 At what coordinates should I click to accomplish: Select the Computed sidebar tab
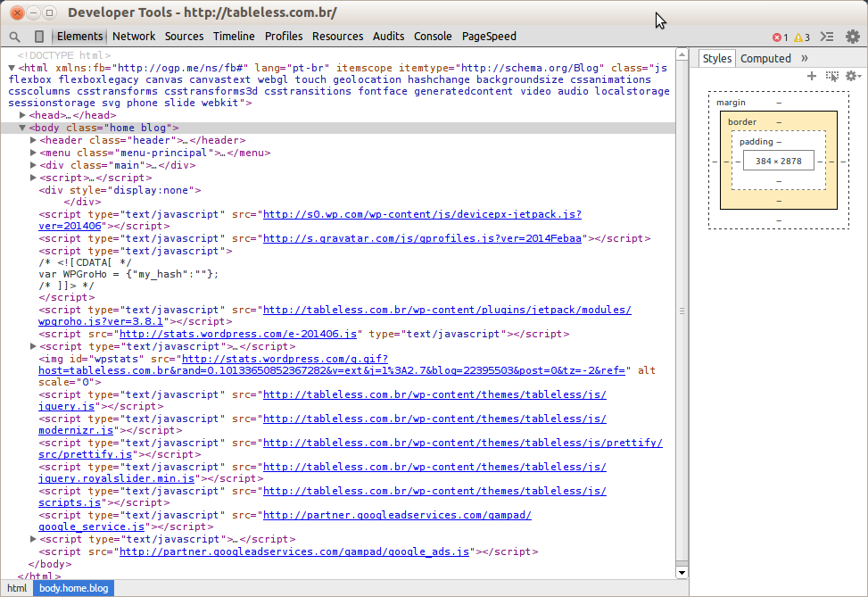click(765, 59)
